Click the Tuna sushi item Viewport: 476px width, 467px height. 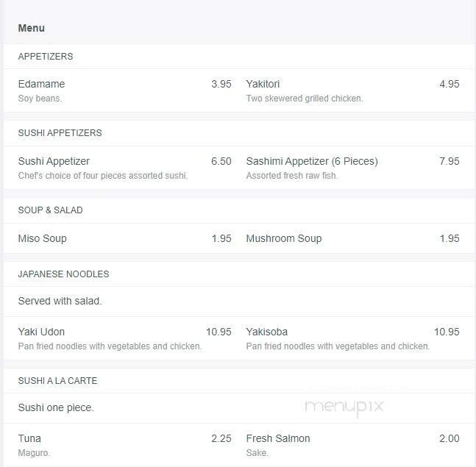pyautogui.click(x=29, y=438)
